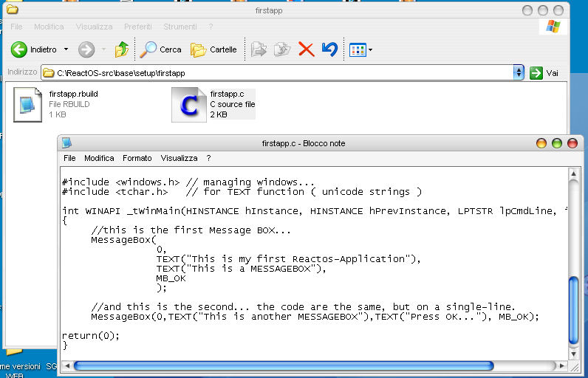Go back with the Indietro arrow icon
The width and height of the screenshot is (588, 378).
tap(18, 49)
